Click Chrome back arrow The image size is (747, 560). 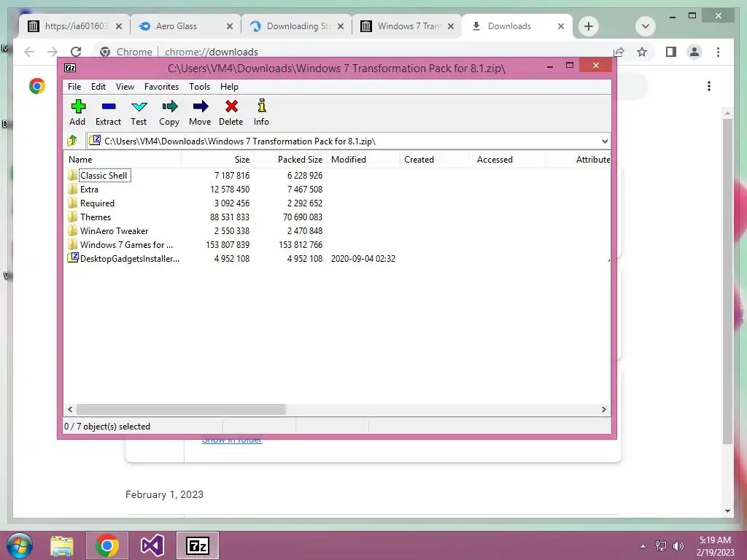click(29, 52)
